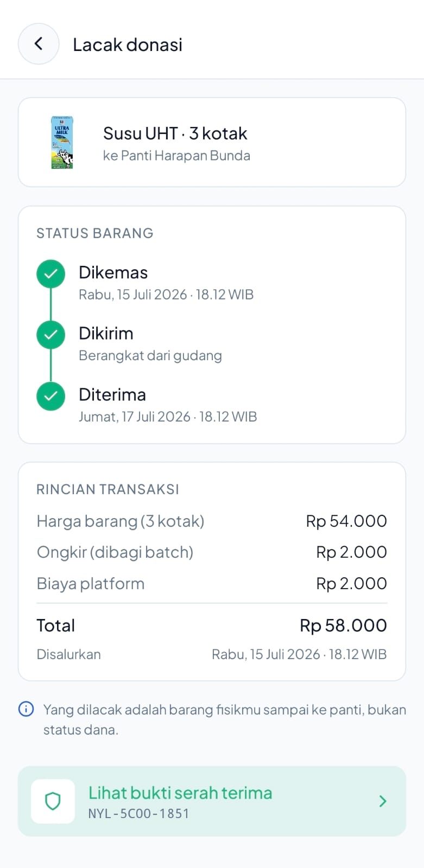Tap the Total Rp 58.000 amount
Screen dimensions: 424x868
(343, 626)
